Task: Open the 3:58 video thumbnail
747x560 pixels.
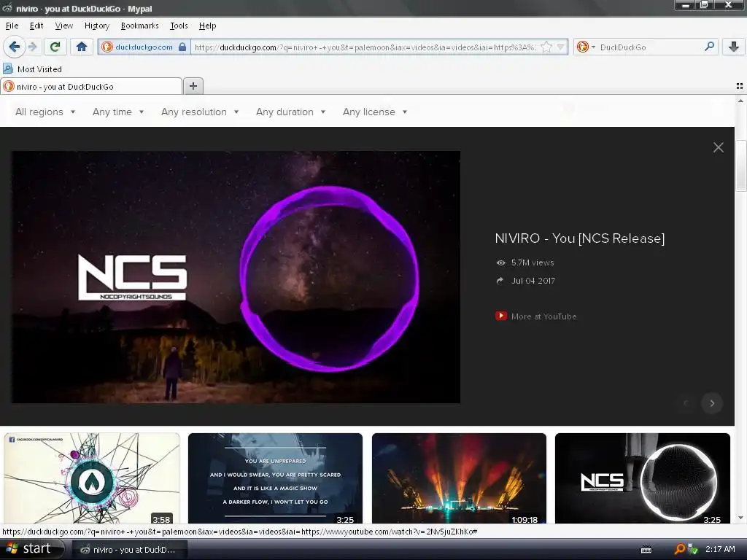Action: tap(92, 478)
